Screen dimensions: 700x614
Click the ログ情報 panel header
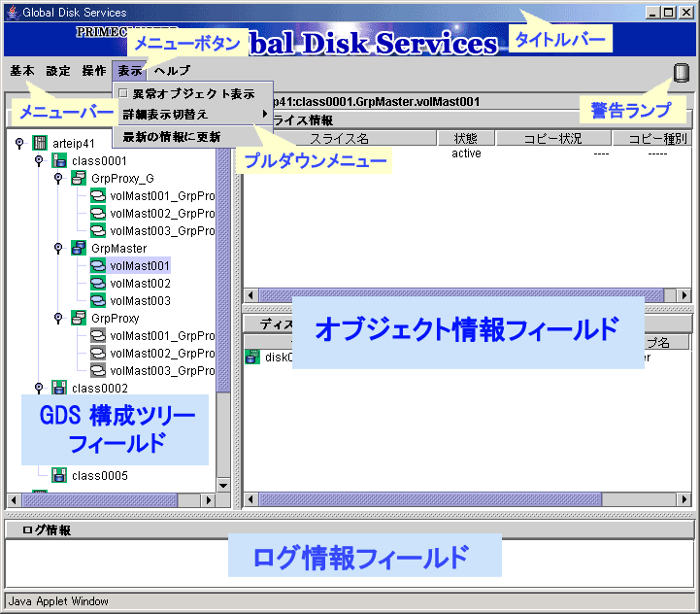[x=350, y=530]
